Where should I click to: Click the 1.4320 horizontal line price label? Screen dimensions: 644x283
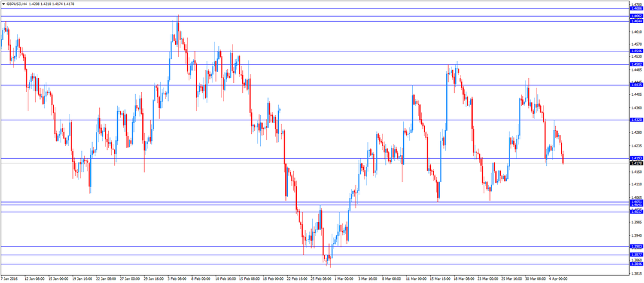[636, 120]
